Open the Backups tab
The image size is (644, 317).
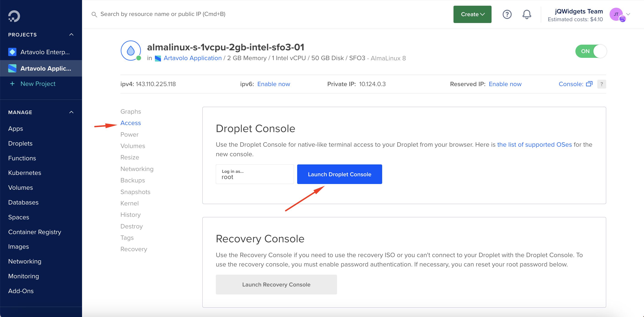[x=132, y=180]
